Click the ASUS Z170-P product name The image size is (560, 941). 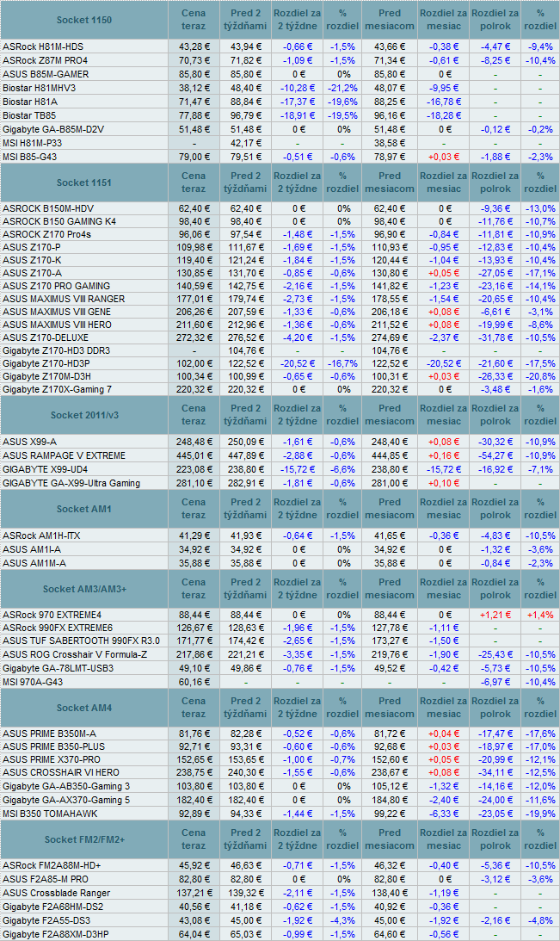tap(32, 247)
